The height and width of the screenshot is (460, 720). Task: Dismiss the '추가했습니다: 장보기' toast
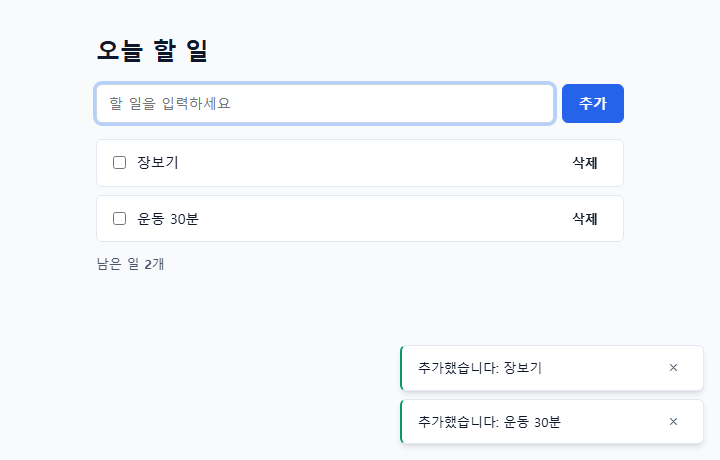pyautogui.click(x=673, y=368)
